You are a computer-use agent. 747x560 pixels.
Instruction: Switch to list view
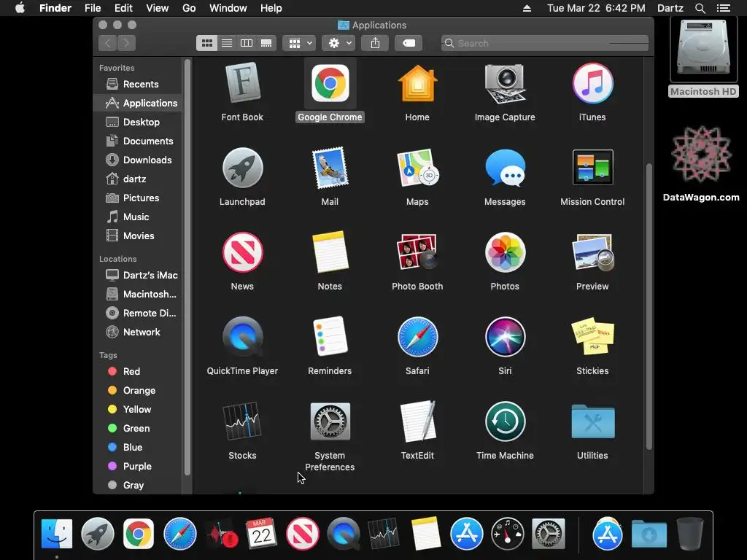[227, 43]
